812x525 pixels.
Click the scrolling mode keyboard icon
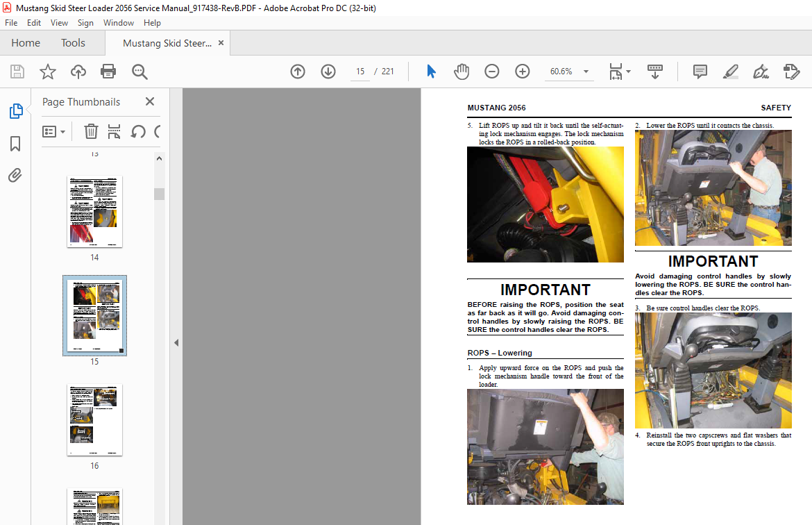[x=655, y=72]
